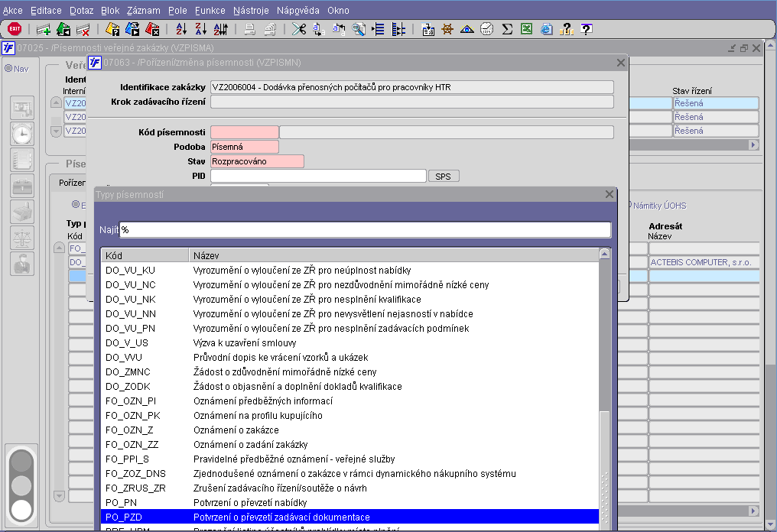This screenshot has height=532, width=777.
Task: Click the alarm clock sidebar icon
Action: point(22,134)
